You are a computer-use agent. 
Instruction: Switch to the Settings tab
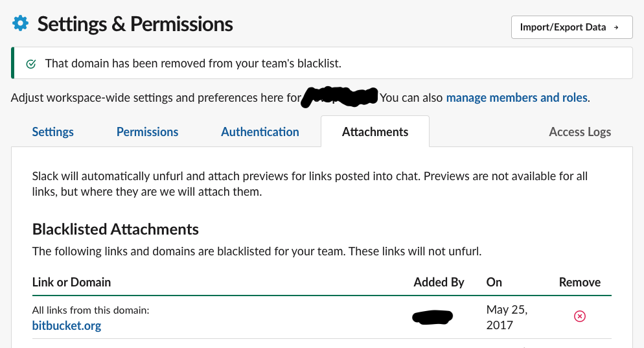(x=53, y=132)
